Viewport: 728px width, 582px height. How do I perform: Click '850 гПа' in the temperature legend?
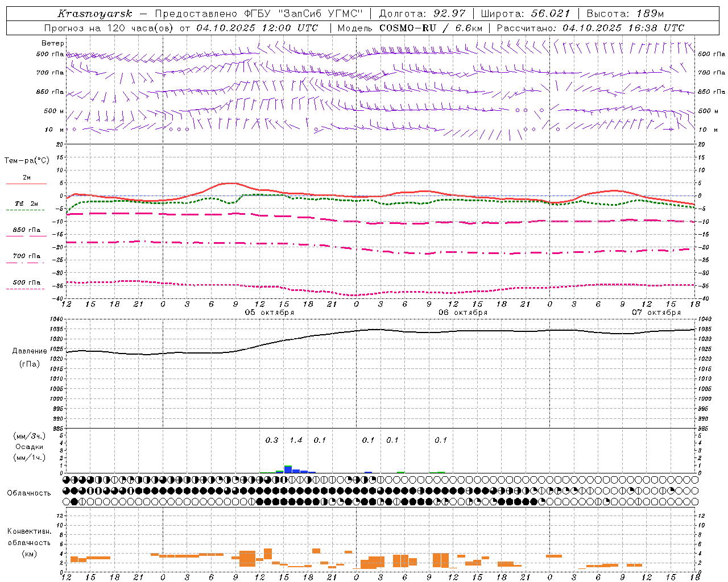pos(27,230)
